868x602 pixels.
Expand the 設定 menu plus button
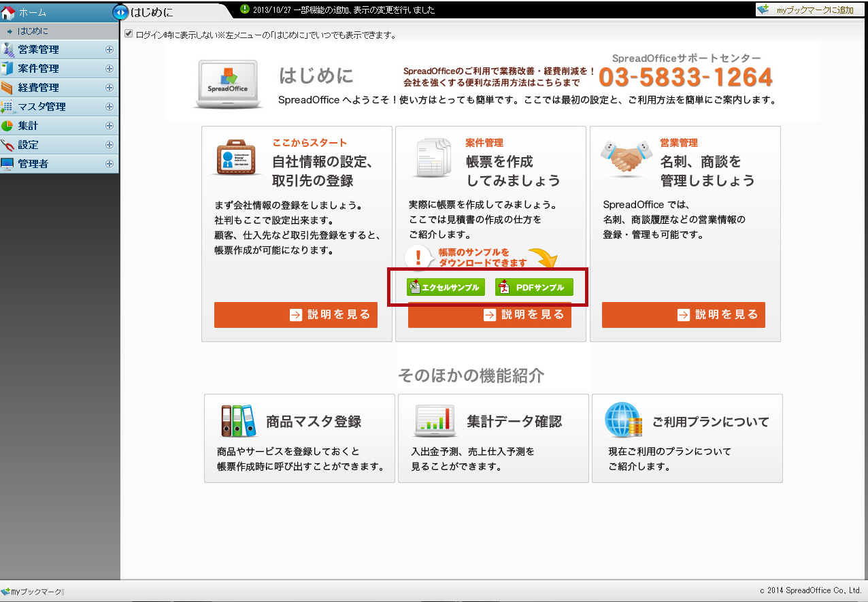[110, 145]
